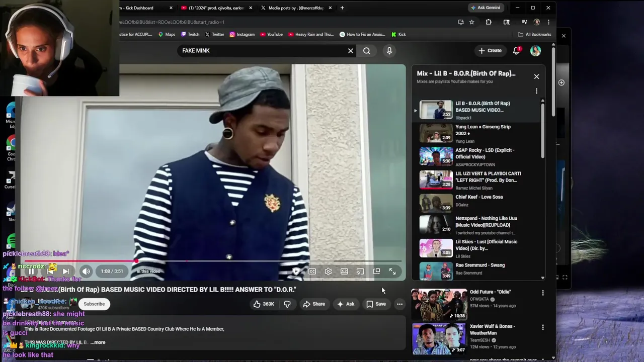
Task: Open options for Odd Future - Oldie
Action: click(543, 293)
